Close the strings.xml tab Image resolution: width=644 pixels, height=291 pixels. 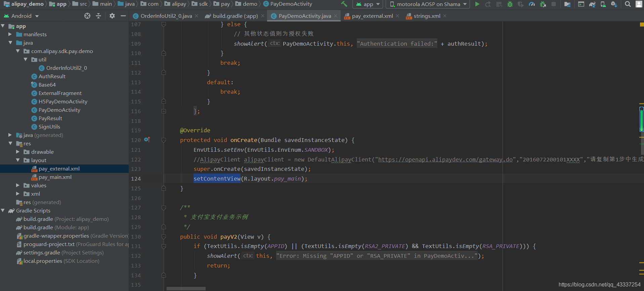(445, 16)
